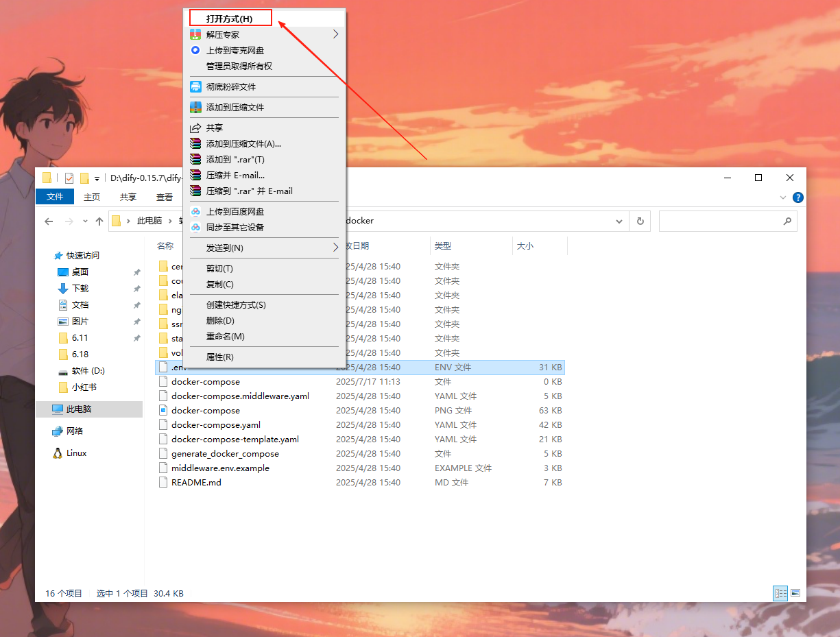The height and width of the screenshot is (637, 840).
Task: Go up one folder with up arrow
Action: [99, 221]
